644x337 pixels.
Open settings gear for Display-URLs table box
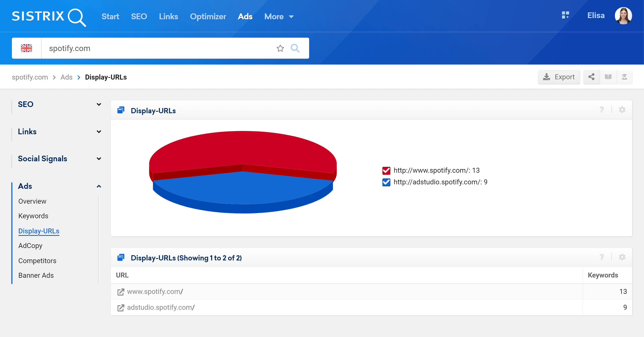622,257
